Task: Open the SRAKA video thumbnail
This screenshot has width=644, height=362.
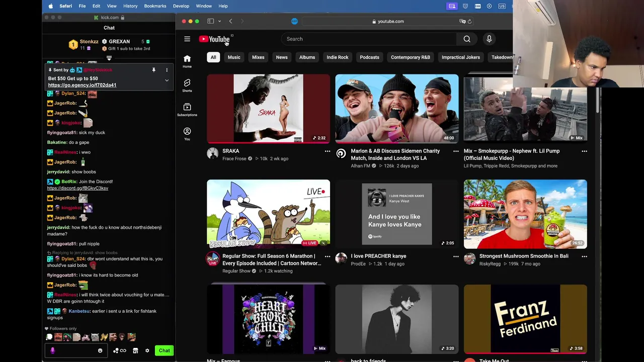Action: [x=269, y=109]
